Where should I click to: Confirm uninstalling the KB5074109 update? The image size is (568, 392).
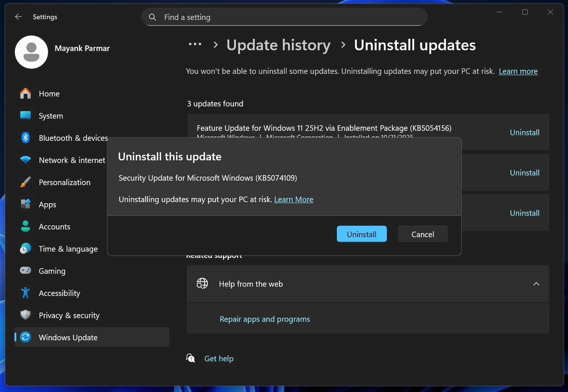[361, 234]
